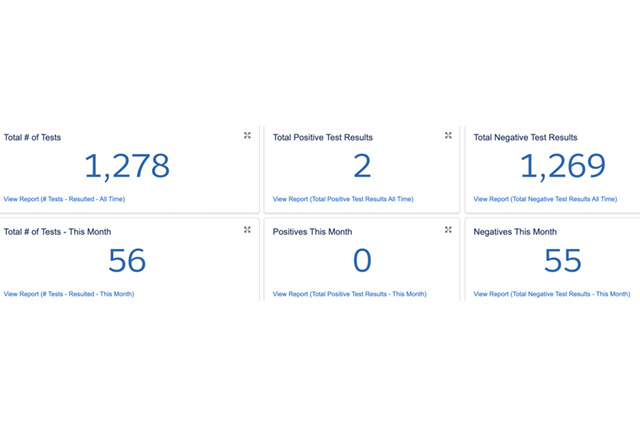Expand Total # of Tests - This Month widget

[x=247, y=230]
